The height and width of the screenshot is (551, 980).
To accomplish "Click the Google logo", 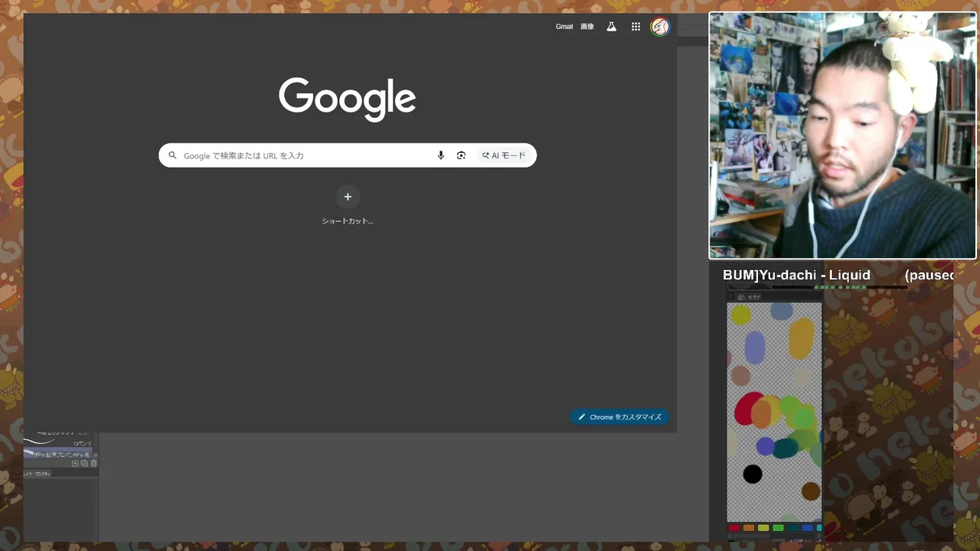I will click(x=348, y=99).
